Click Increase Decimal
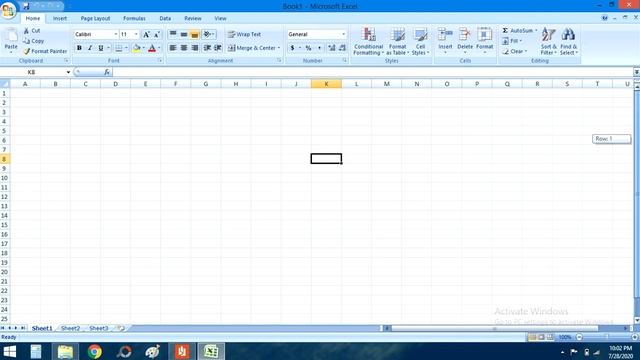The image size is (640, 360). 331,48
